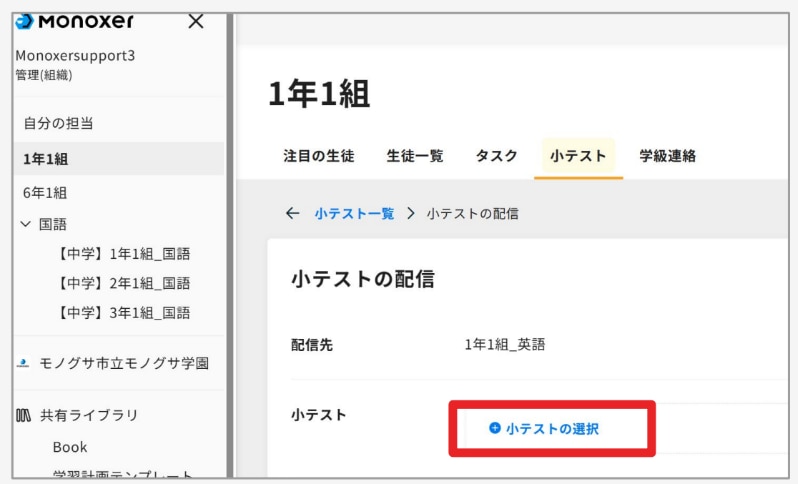
Task: Click the breadcrumb chevron separator
Action: (x=411, y=213)
